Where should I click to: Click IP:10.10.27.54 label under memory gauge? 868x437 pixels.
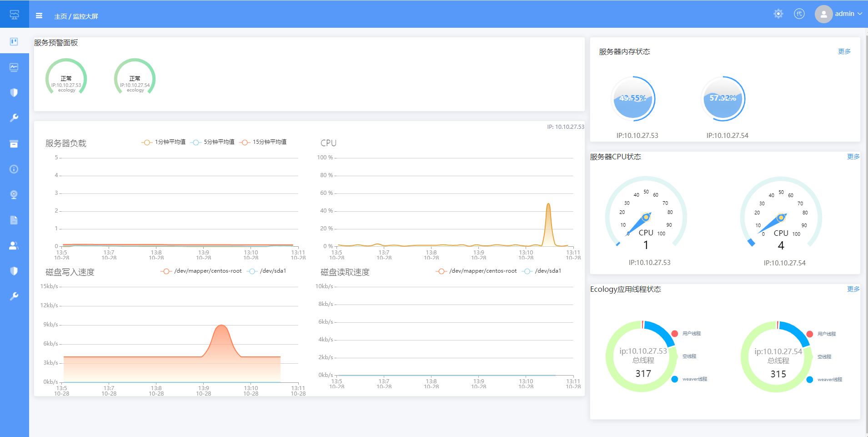(x=728, y=136)
